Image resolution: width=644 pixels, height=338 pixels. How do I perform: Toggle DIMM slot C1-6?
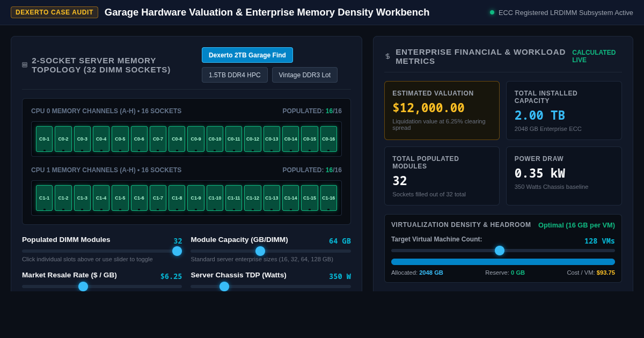coord(139,198)
